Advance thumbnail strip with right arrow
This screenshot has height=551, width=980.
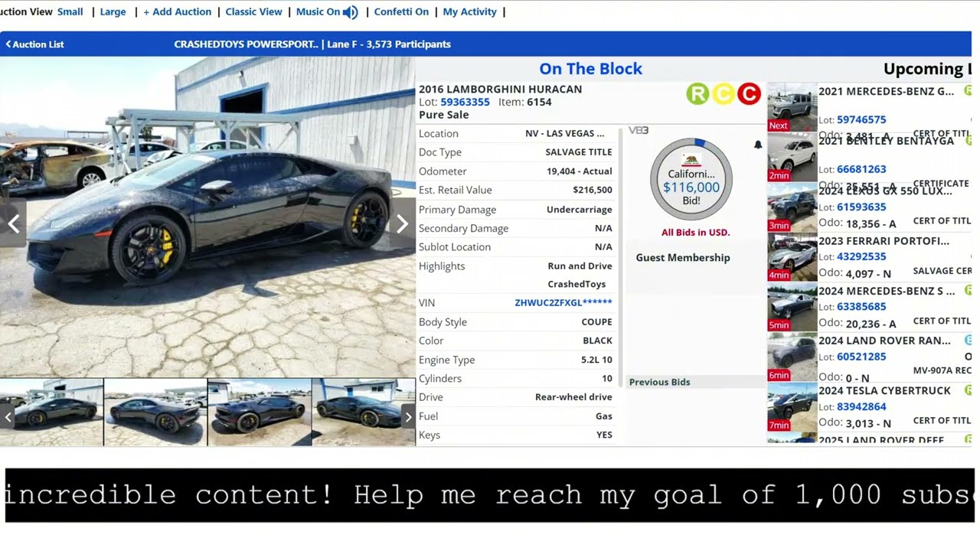tap(408, 417)
